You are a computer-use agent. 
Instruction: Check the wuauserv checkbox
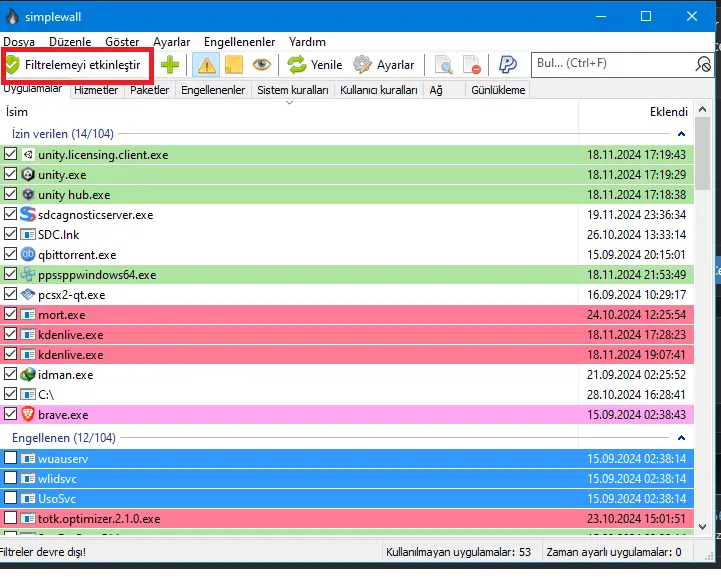10,458
